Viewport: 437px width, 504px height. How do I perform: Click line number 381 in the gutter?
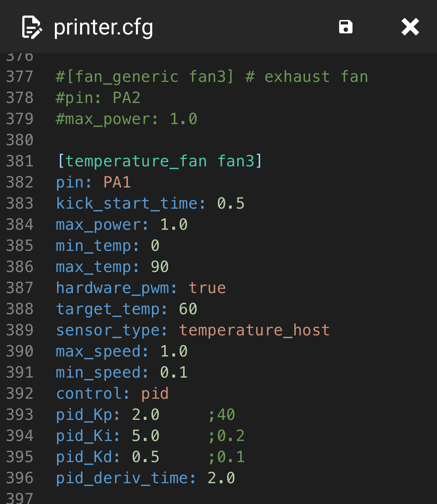pos(20,161)
